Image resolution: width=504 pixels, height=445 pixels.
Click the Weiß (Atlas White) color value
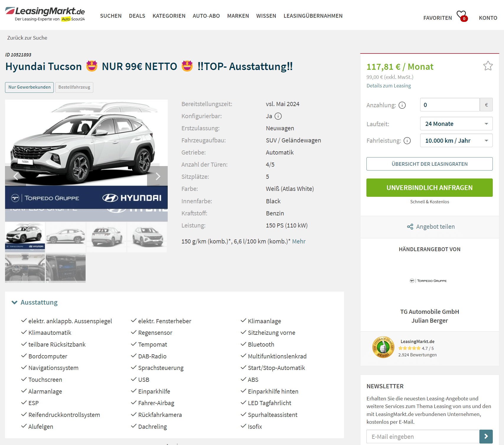point(290,189)
